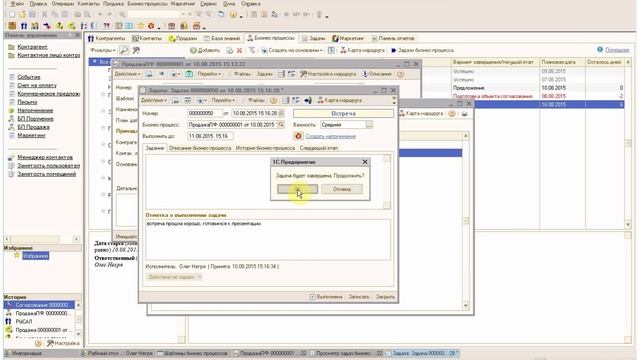Open Менеджер контактов link in left panel
Screen dimensions: 640x360
(45, 157)
